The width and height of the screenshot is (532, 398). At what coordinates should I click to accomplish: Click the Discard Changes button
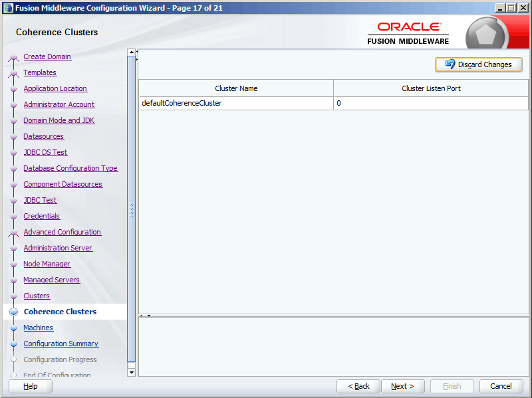coord(479,64)
